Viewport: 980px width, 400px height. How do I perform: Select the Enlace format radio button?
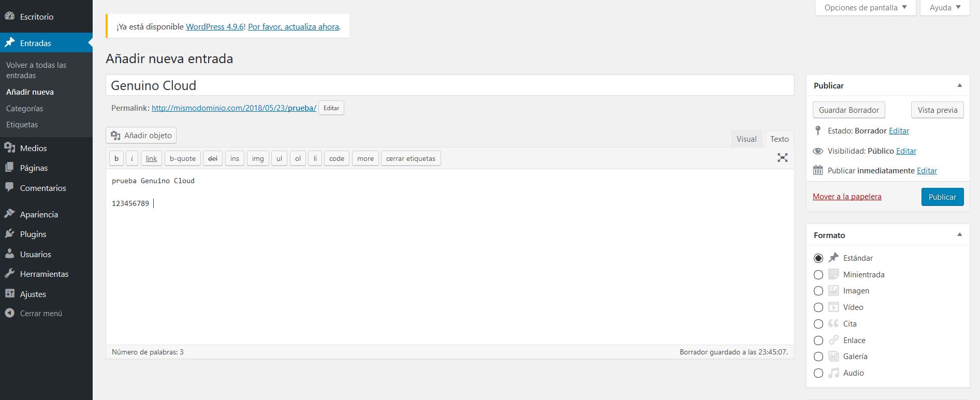coord(818,340)
